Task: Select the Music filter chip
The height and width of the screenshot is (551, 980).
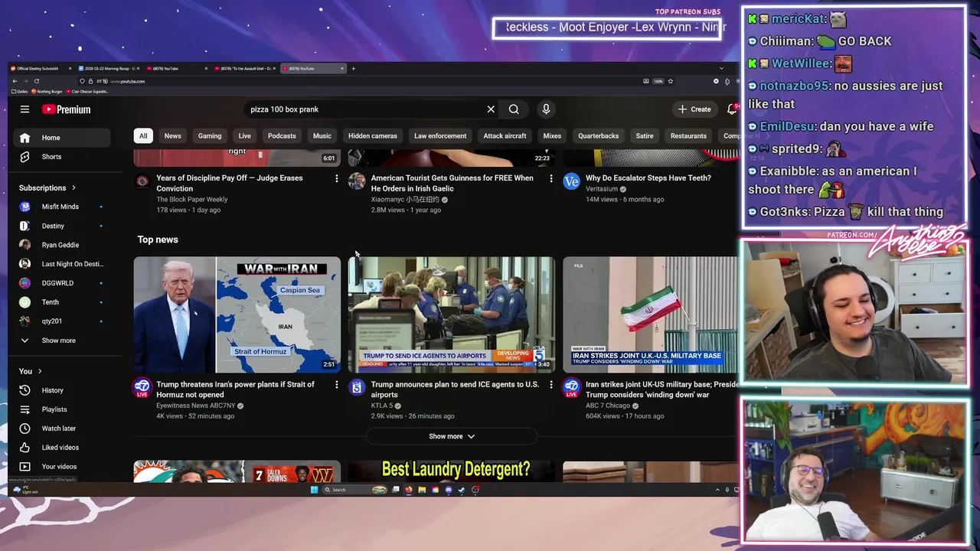Action: tap(322, 136)
